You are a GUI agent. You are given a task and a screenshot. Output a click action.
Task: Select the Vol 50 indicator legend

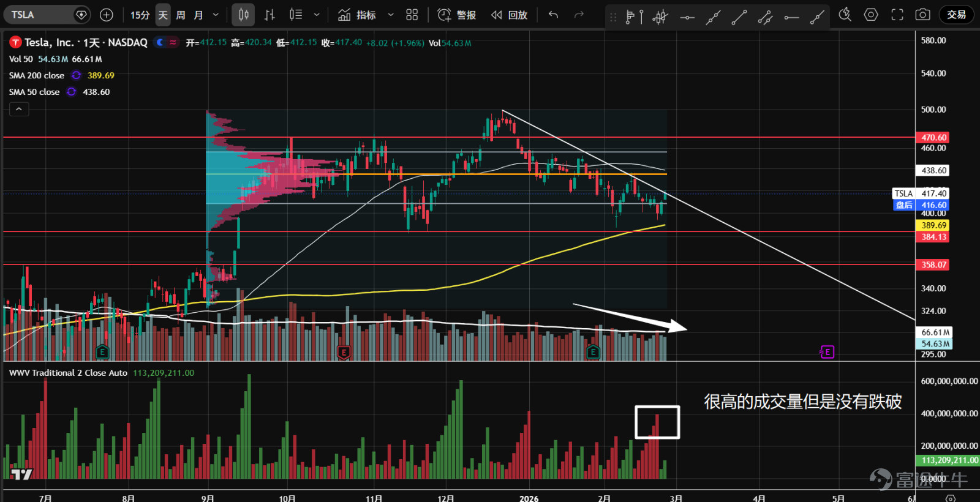(x=21, y=59)
